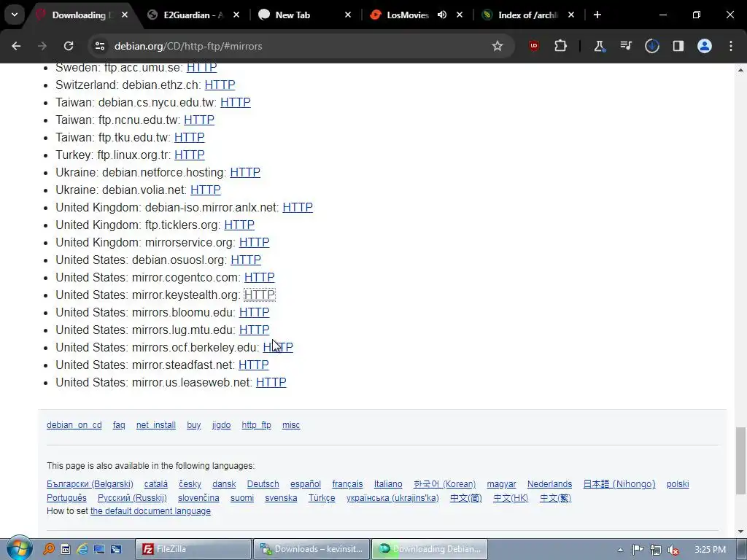Switch page language to français

pyautogui.click(x=347, y=484)
